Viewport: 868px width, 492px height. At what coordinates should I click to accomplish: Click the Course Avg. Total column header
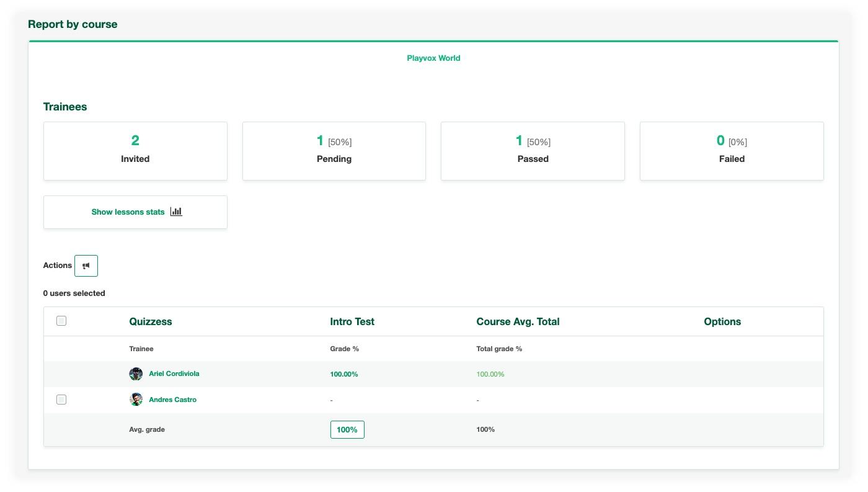pyautogui.click(x=518, y=321)
